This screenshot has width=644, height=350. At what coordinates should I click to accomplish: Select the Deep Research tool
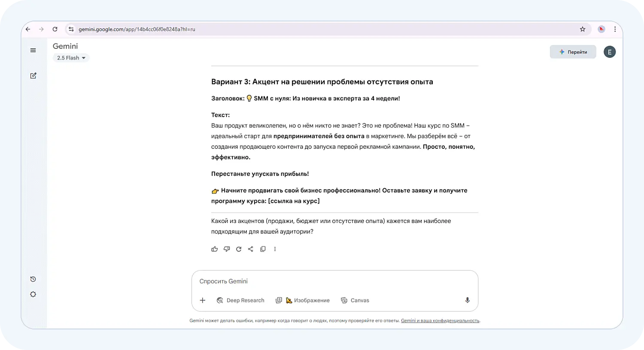click(x=241, y=300)
